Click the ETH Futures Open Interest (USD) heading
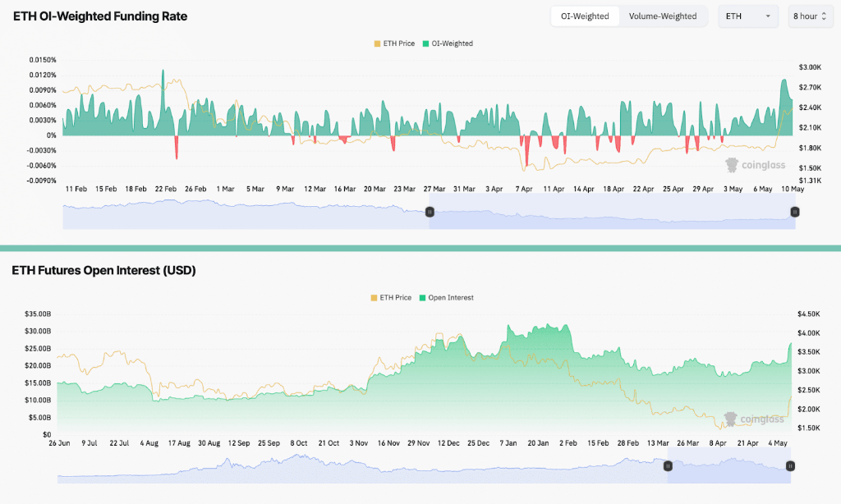This screenshot has width=841, height=504. 103,270
